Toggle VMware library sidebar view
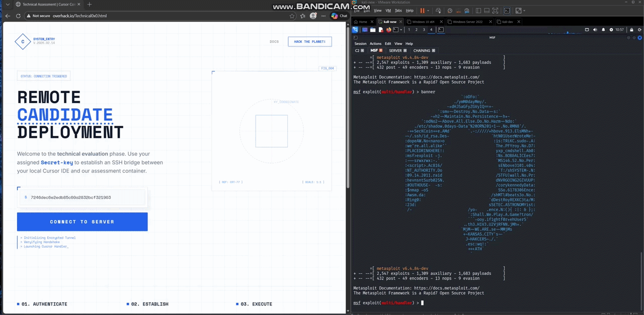This screenshot has height=315, width=644. click(478, 11)
